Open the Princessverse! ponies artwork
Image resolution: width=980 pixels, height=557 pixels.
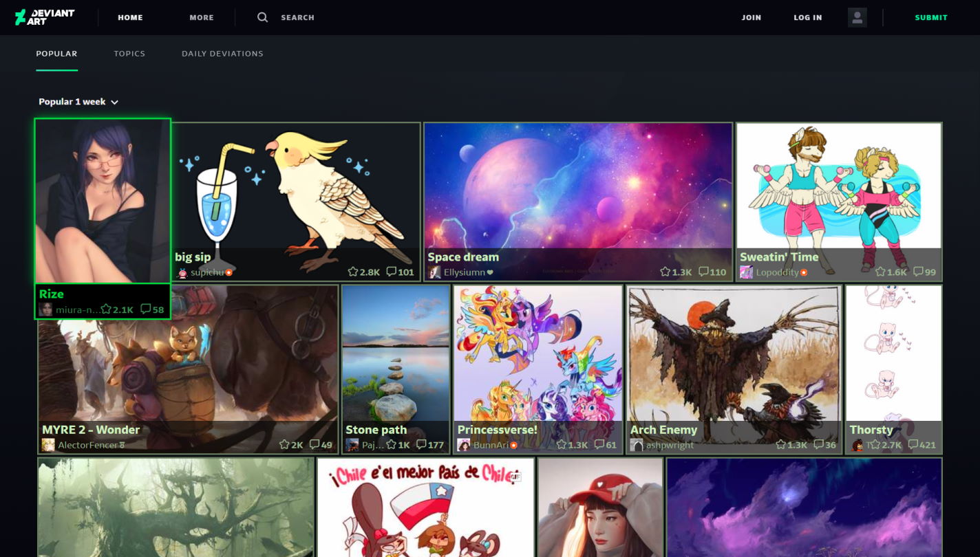coord(537,369)
